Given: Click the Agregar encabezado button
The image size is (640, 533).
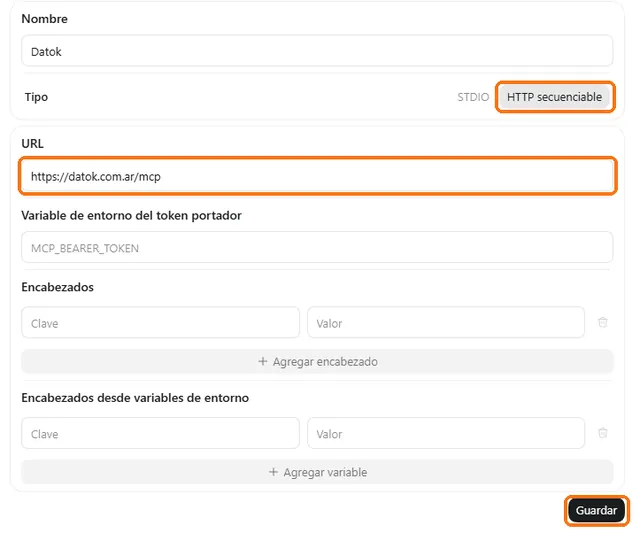Looking at the screenshot, I should pos(317,362).
